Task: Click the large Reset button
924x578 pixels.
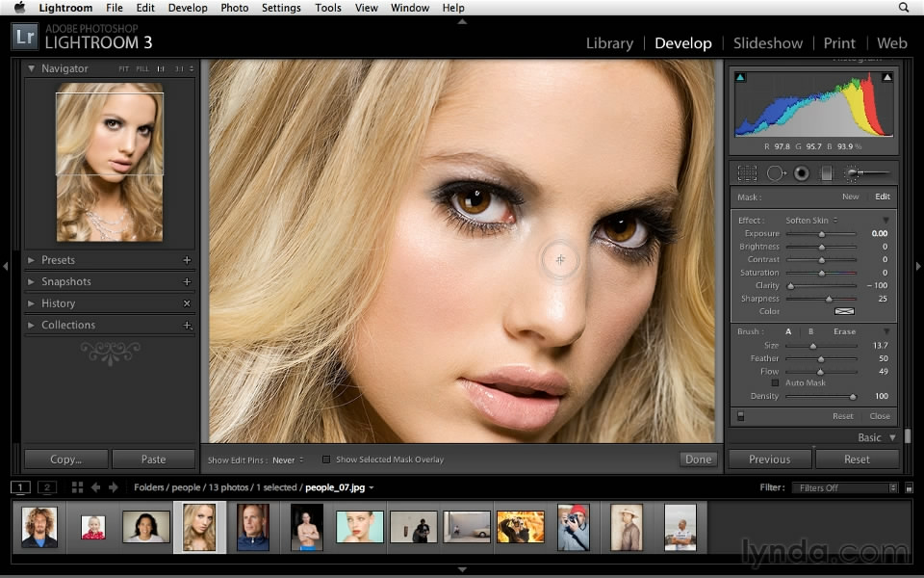Action: click(857, 459)
